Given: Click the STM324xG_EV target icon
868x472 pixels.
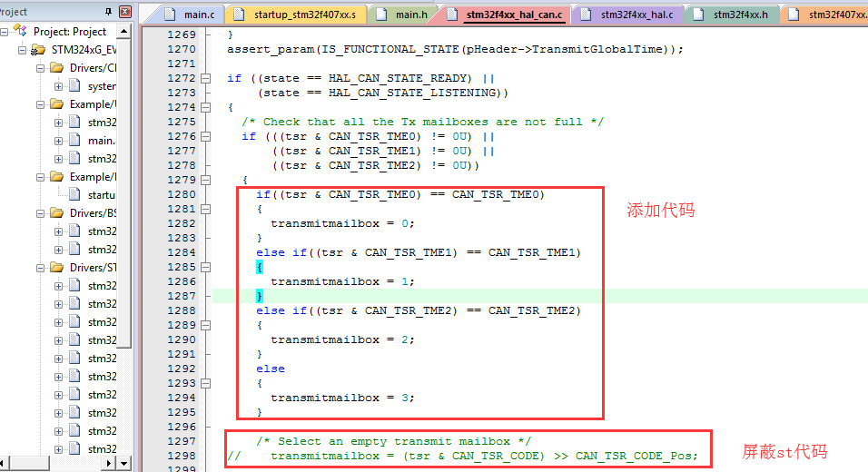Looking at the screenshot, I should coord(37,50).
